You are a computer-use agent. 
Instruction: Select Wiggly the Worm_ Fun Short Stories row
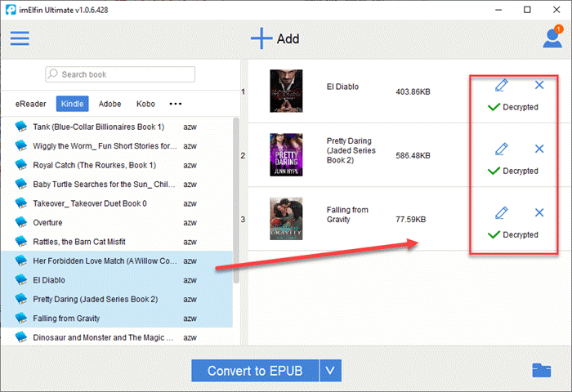117,146
